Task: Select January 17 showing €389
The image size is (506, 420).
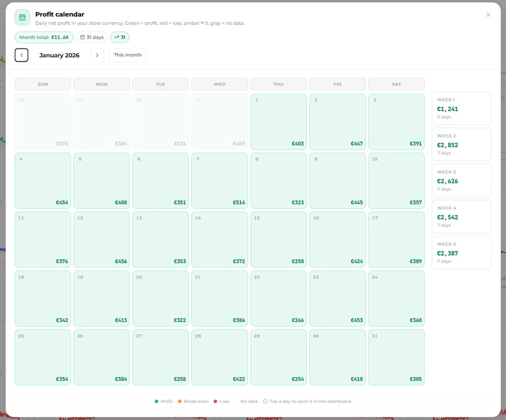Action: 396,240
